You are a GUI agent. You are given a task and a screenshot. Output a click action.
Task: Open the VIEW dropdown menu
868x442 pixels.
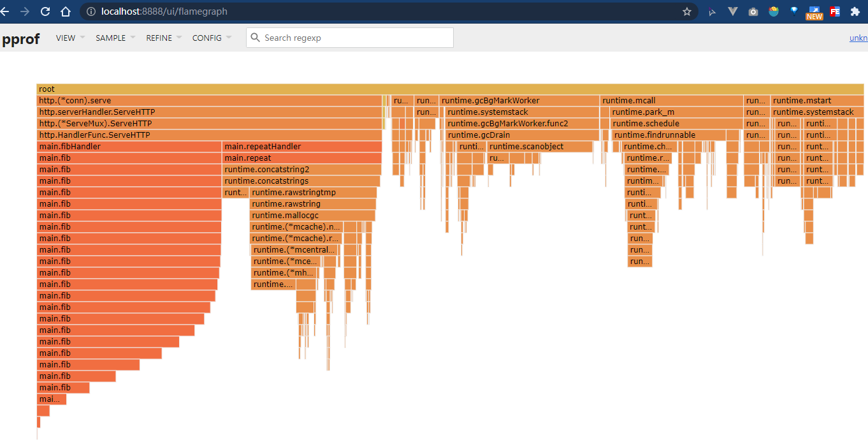click(x=70, y=38)
